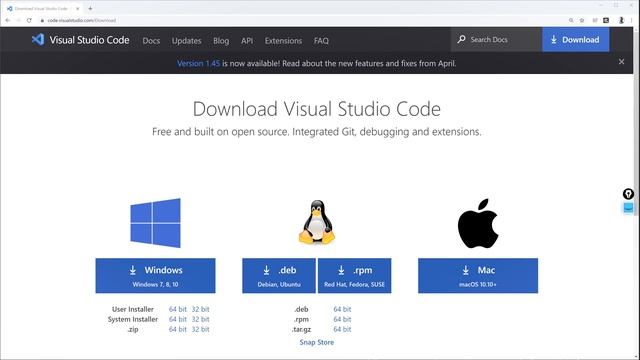Download the Windows 7, 8, 10 installer

point(156,276)
